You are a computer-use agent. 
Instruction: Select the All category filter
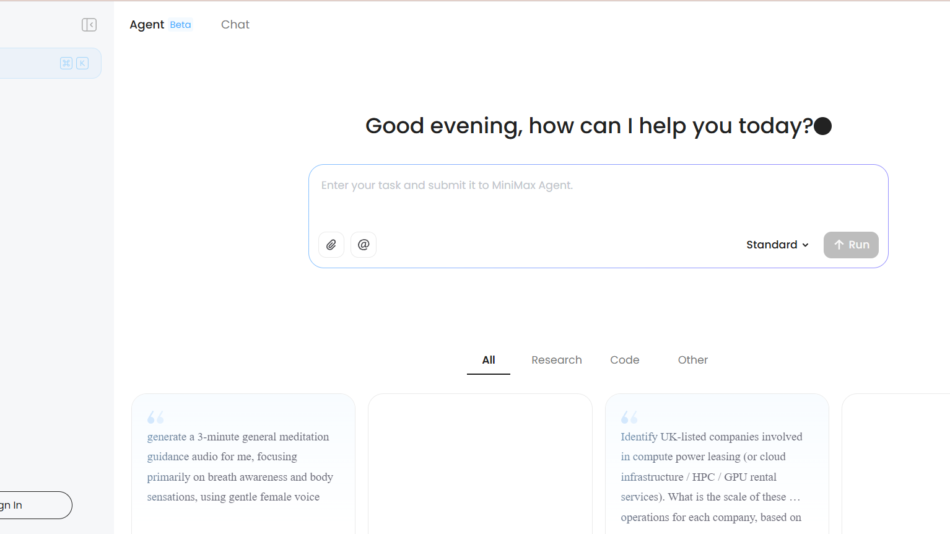pyautogui.click(x=488, y=360)
